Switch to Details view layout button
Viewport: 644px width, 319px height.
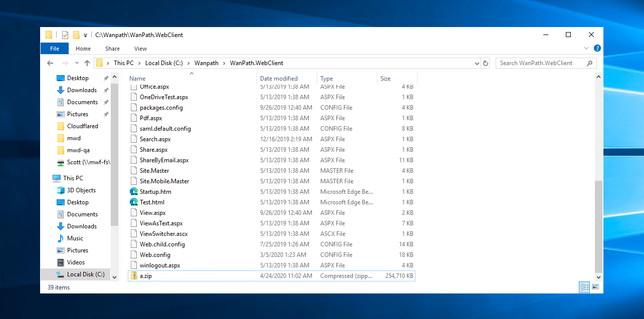[584, 287]
